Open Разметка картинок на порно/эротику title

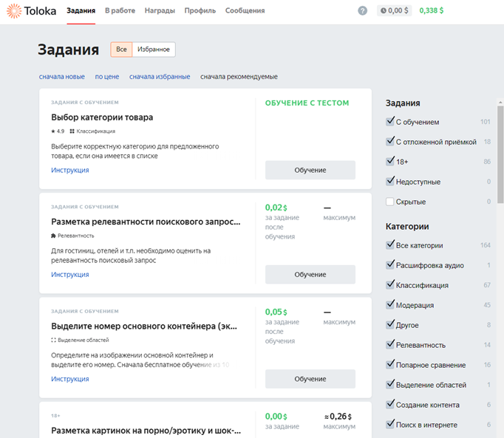[146, 431]
